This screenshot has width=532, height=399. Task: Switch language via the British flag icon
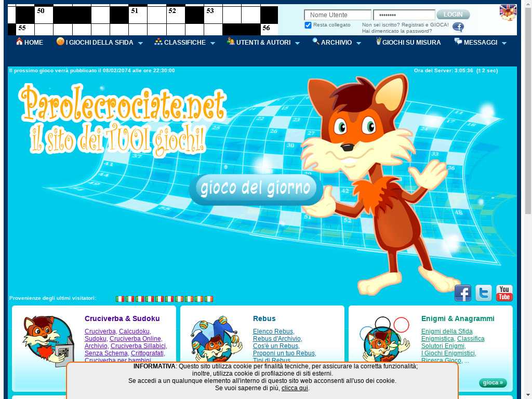click(508, 12)
